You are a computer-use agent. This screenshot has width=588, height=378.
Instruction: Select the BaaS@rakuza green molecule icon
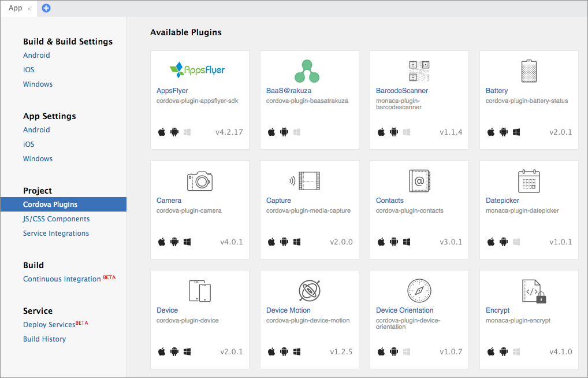pyautogui.click(x=307, y=71)
